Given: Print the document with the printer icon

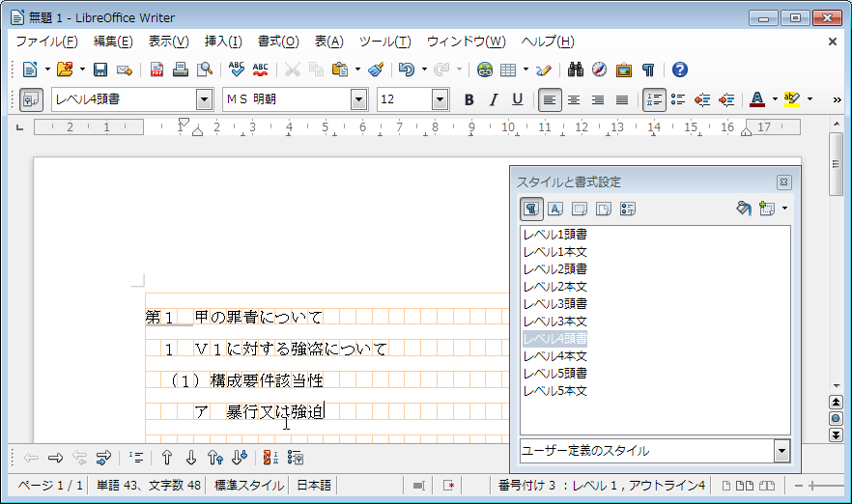Looking at the screenshot, I should 181,70.
